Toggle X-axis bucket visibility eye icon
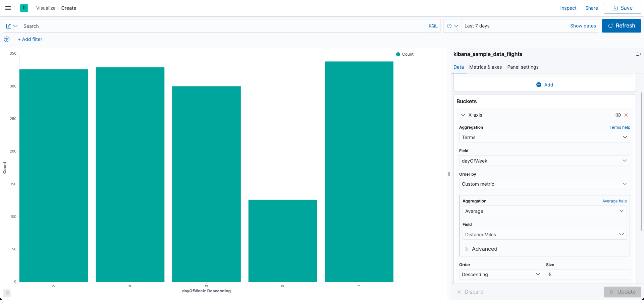 point(618,115)
